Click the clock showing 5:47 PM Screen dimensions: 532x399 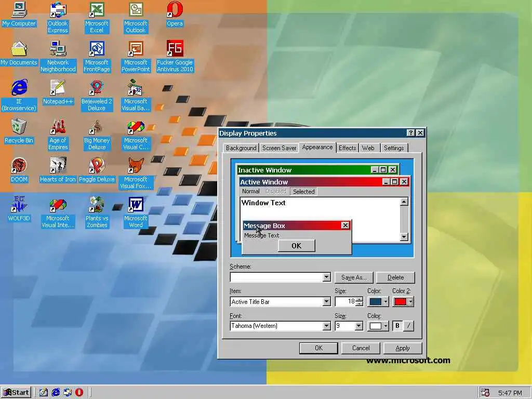pyautogui.click(x=510, y=393)
